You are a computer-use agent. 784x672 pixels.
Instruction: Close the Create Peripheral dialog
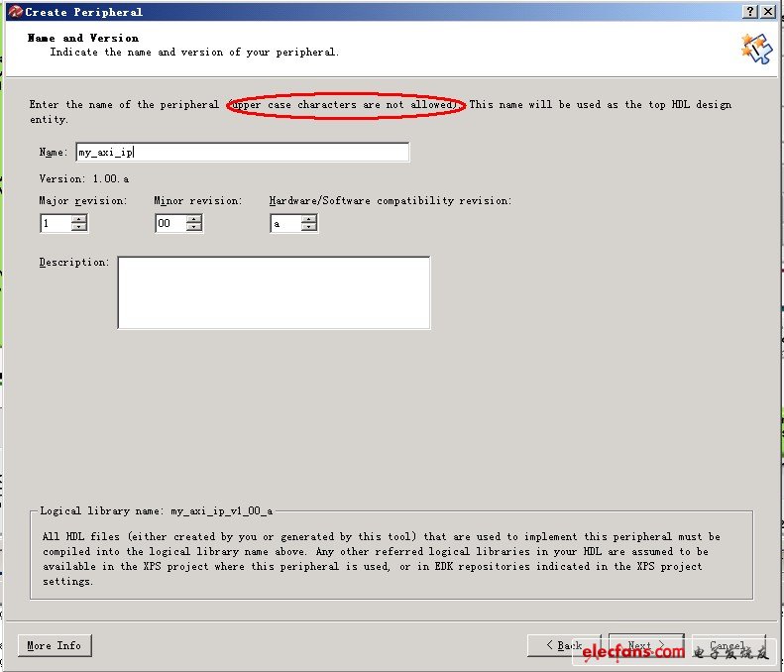[768, 11]
